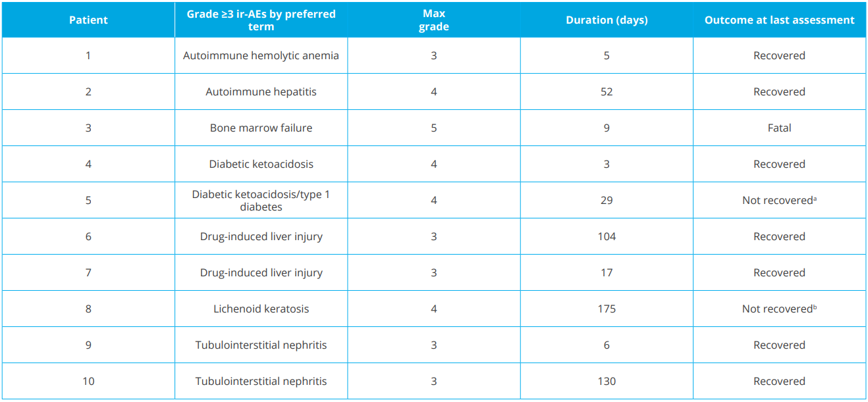Image resolution: width=868 pixels, height=402 pixels.
Task: Click the "Autoimmune hepatitis" cell
Action: [x=261, y=92]
